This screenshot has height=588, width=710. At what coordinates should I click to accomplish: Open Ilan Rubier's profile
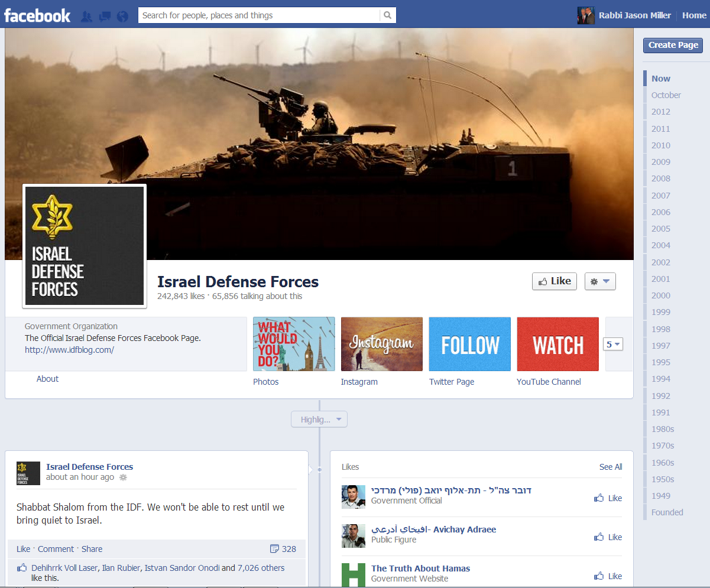pos(121,568)
